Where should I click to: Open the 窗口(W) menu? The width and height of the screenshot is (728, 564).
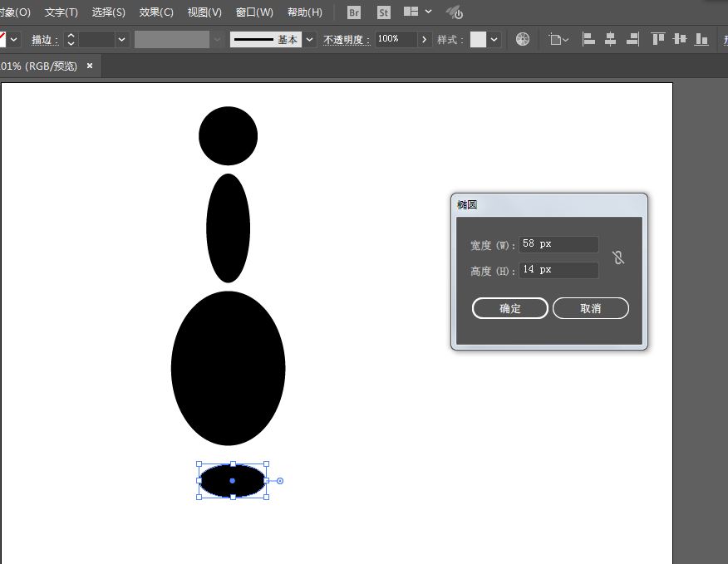[x=254, y=12]
